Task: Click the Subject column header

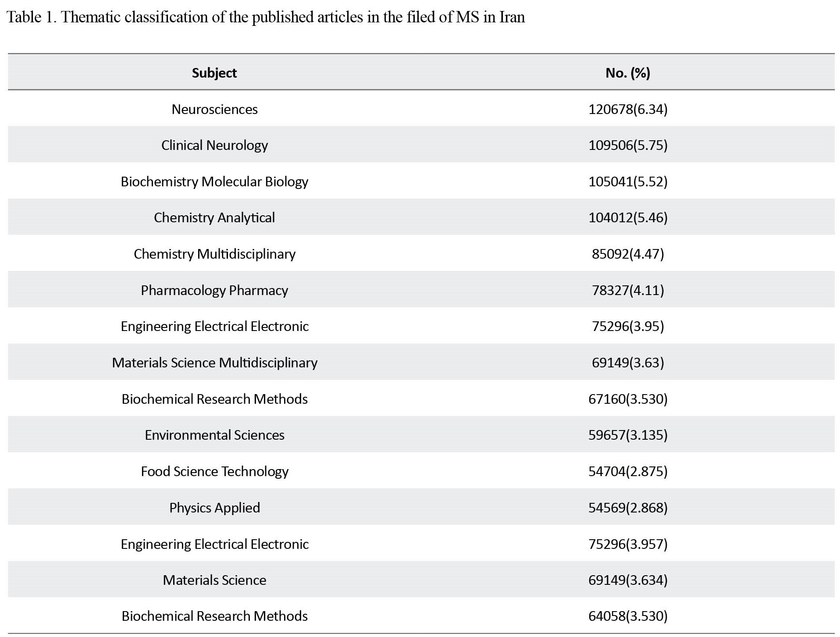Action: 214,73
